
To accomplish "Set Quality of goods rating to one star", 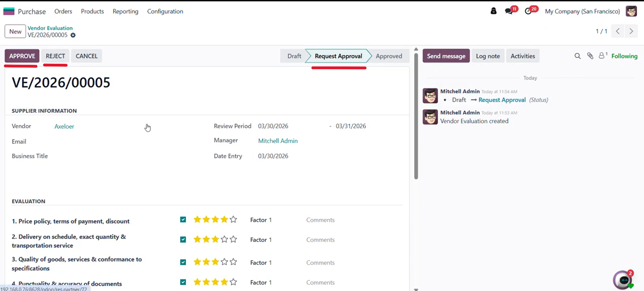I will click(x=197, y=262).
